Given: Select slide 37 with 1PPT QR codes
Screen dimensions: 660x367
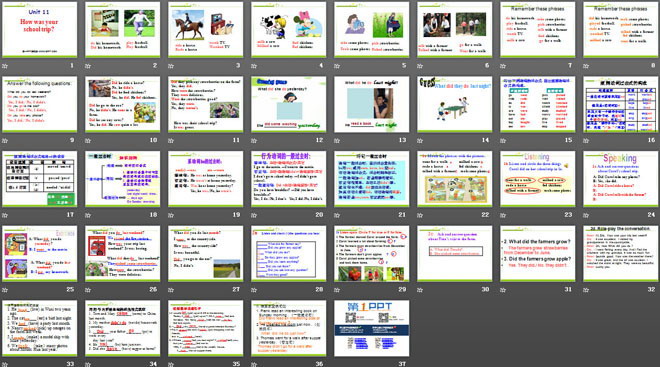Looking at the screenshot, I should (x=372, y=328).
